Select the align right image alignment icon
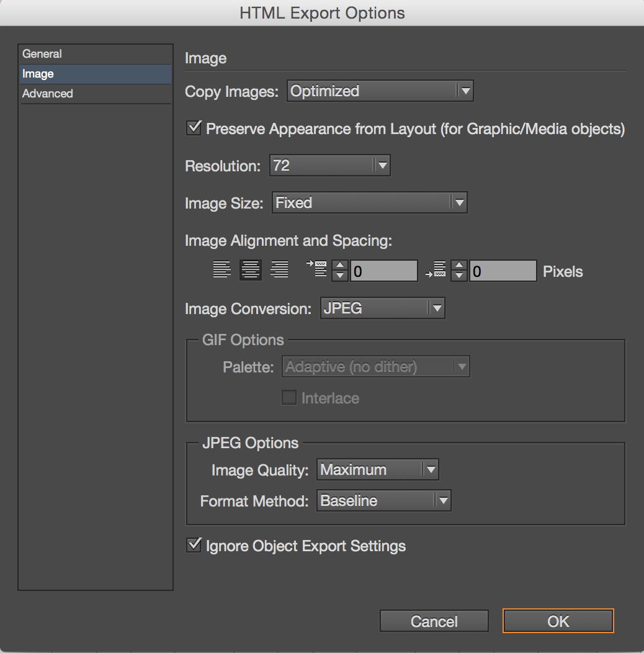The height and width of the screenshot is (653, 644). coord(280,270)
